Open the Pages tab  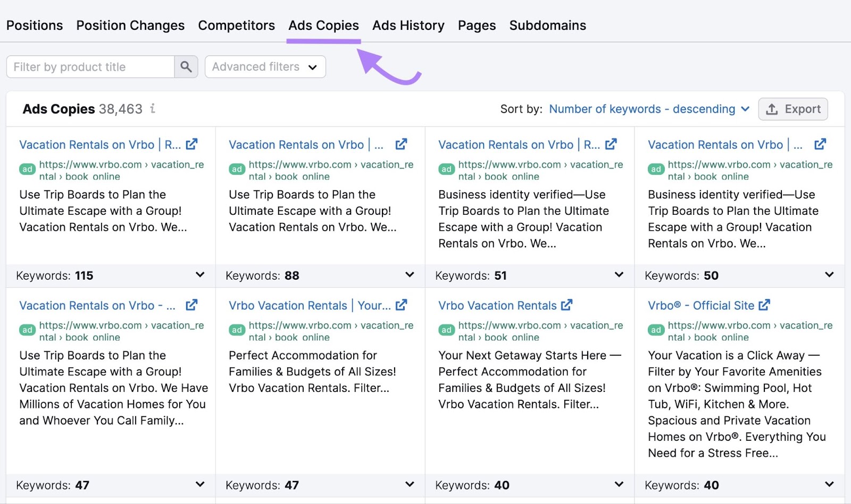point(477,26)
